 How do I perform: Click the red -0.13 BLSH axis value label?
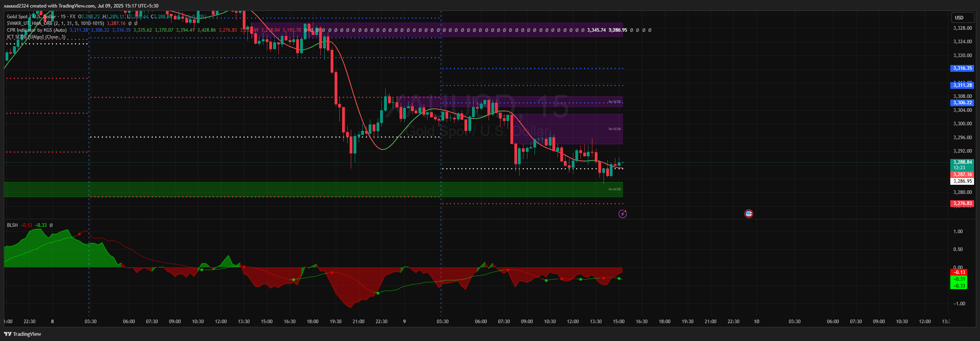pos(959,272)
